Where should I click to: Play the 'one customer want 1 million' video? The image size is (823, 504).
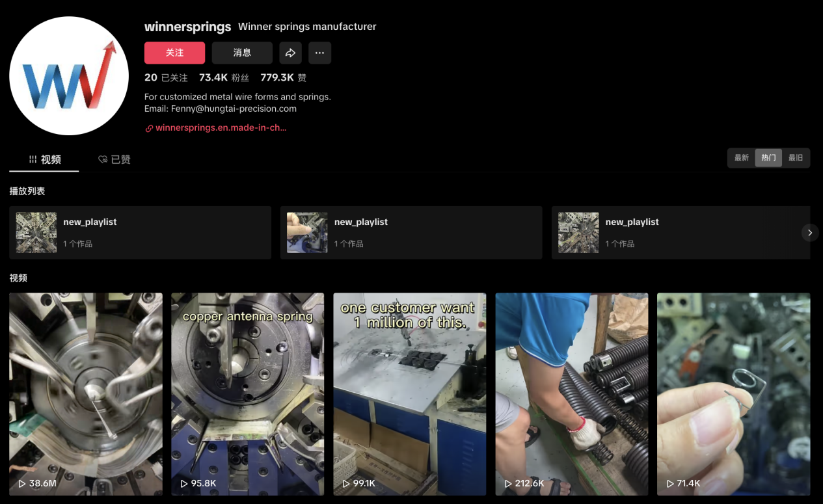409,393
